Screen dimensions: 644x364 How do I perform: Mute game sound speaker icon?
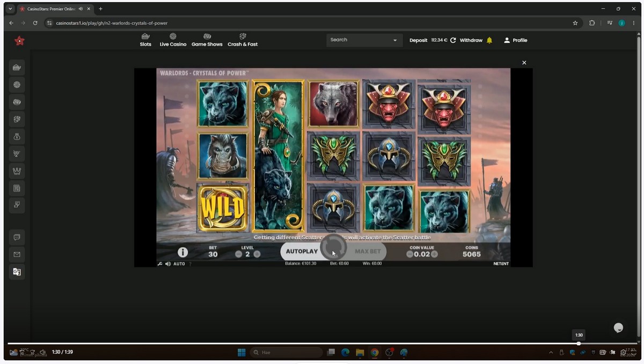click(167, 264)
